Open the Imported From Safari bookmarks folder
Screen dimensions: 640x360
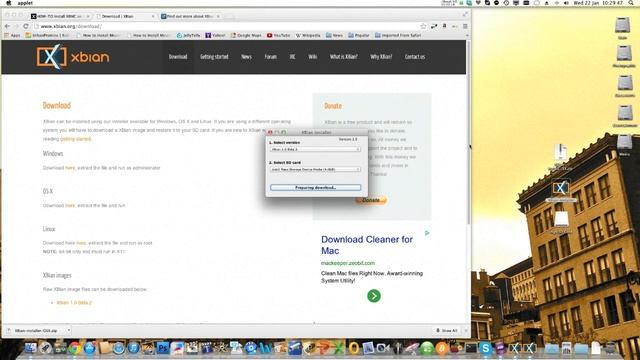click(x=398, y=36)
